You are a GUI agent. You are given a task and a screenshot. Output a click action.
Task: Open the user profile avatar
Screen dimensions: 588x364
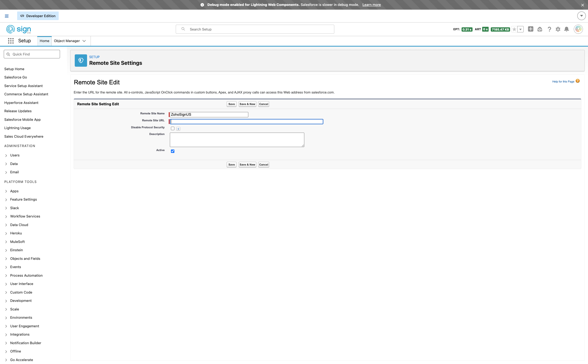578,29
